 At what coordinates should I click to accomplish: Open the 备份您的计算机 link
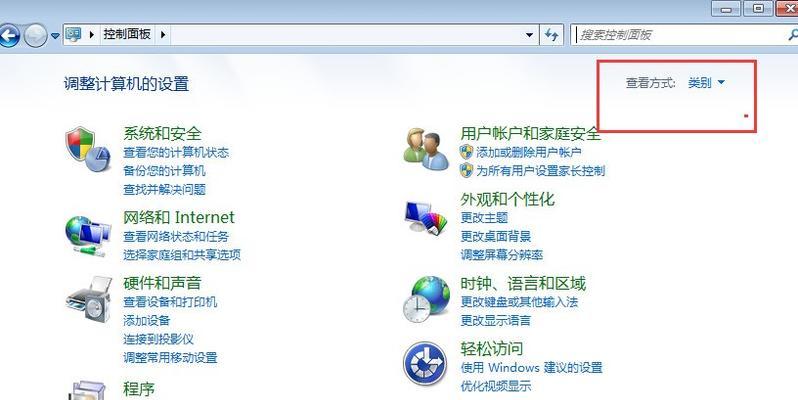[x=164, y=171]
